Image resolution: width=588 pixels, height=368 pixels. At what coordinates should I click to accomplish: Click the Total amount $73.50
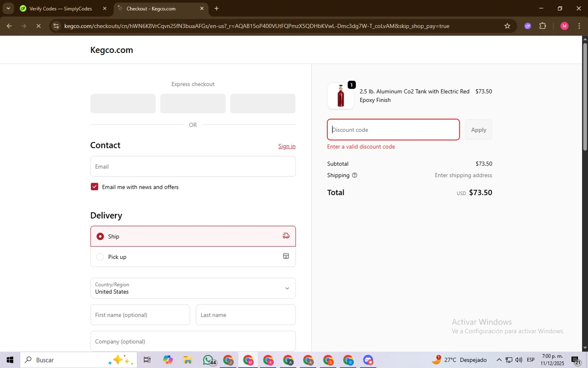(481, 193)
